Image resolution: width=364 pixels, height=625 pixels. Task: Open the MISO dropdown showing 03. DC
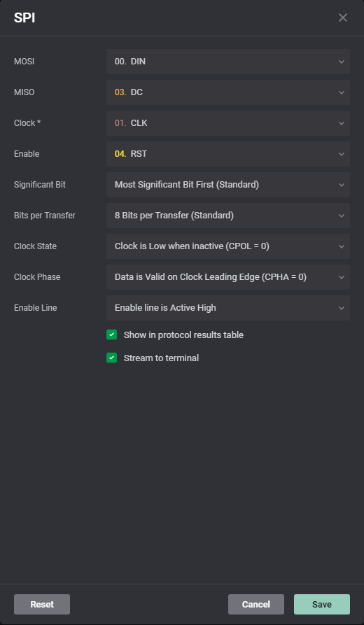(x=228, y=92)
